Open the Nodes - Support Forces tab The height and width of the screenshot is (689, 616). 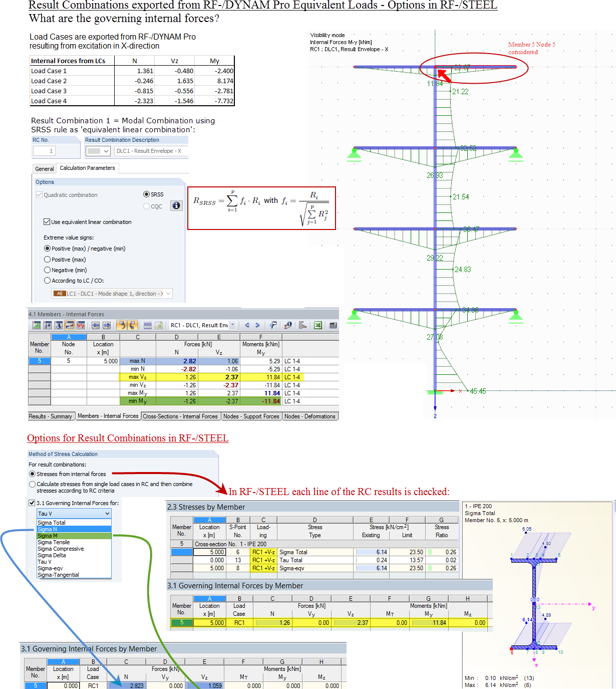(x=251, y=416)
